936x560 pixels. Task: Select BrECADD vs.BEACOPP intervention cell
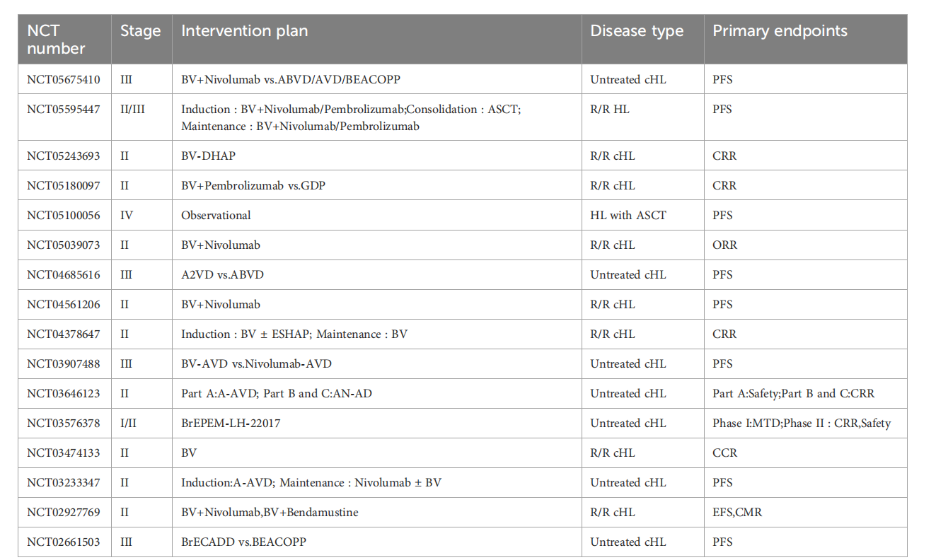[x=377, y=542]
